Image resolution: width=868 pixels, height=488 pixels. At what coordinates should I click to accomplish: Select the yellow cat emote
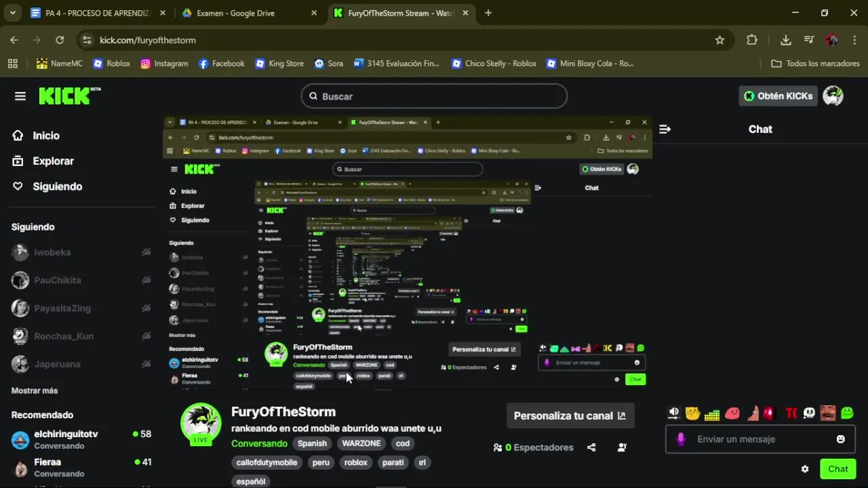click(692, 413)
